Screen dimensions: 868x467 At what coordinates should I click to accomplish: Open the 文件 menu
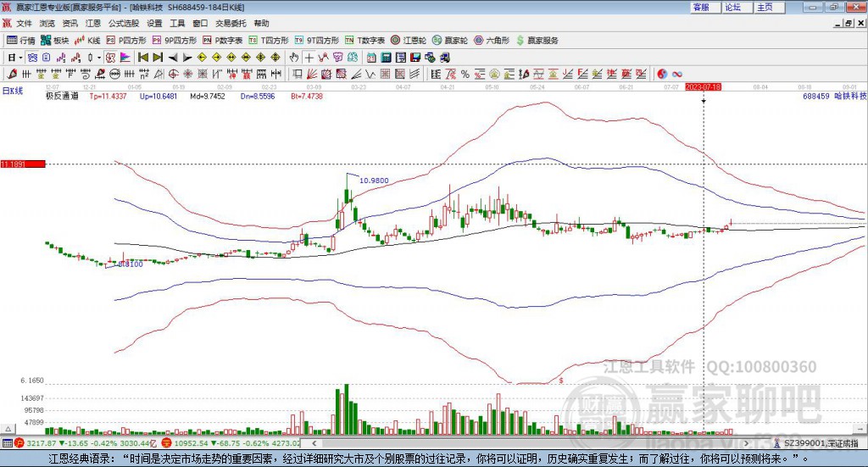click(24, 23)
